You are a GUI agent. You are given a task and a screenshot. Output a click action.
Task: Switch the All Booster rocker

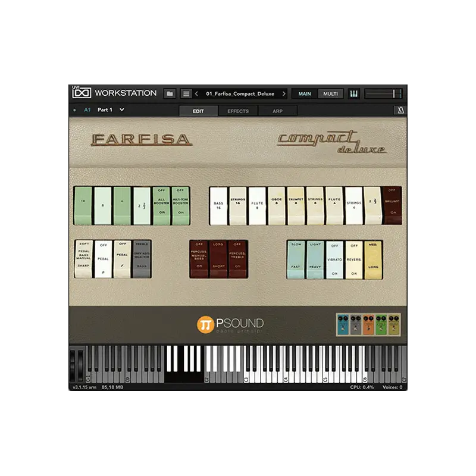[x=161, y=205]
